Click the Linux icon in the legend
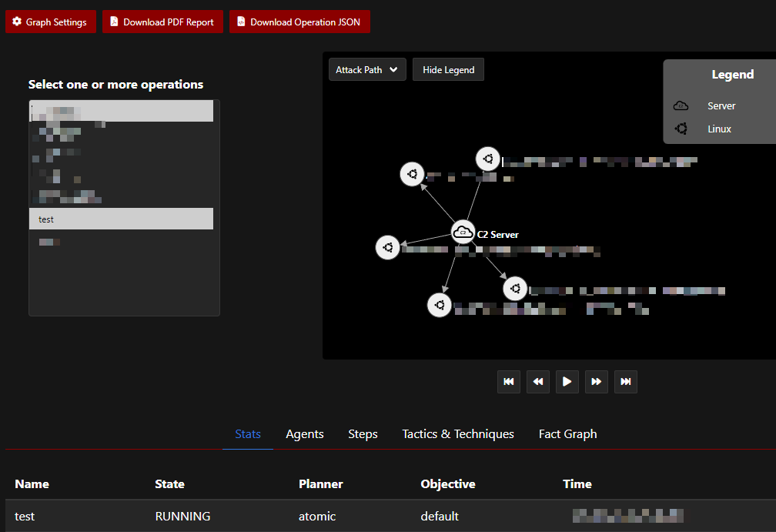 [681, 129]
